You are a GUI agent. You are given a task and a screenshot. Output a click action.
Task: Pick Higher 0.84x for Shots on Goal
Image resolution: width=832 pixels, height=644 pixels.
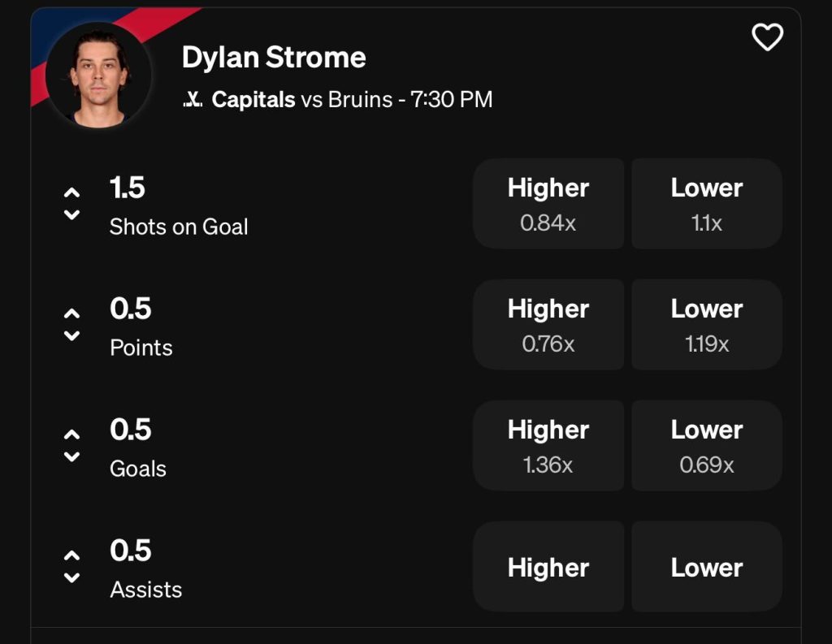[548, 203]
